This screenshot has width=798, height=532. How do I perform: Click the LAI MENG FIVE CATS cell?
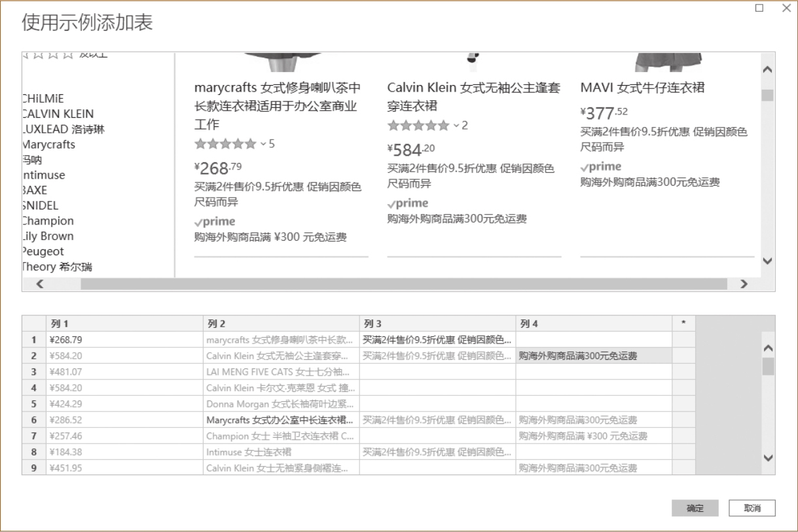(281, 372)
